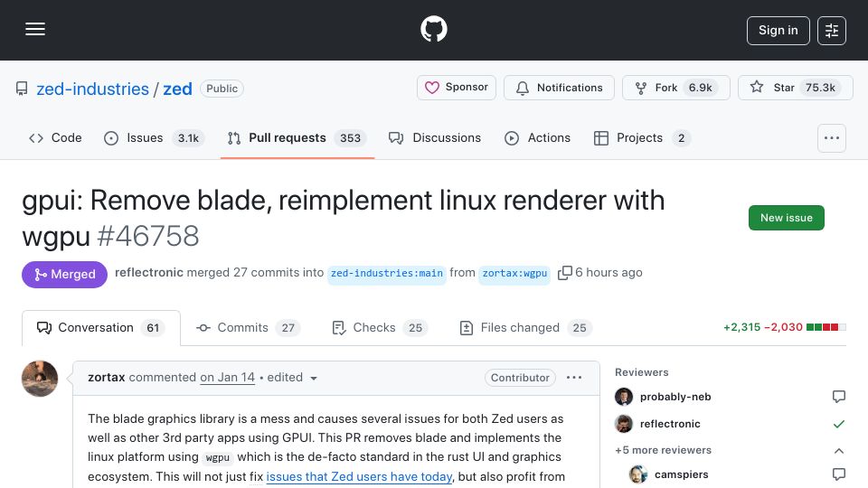The width and height of the screenshot is (868, 488).
Task: Switch to the Issues tab
Action: [x=154, y=137]
